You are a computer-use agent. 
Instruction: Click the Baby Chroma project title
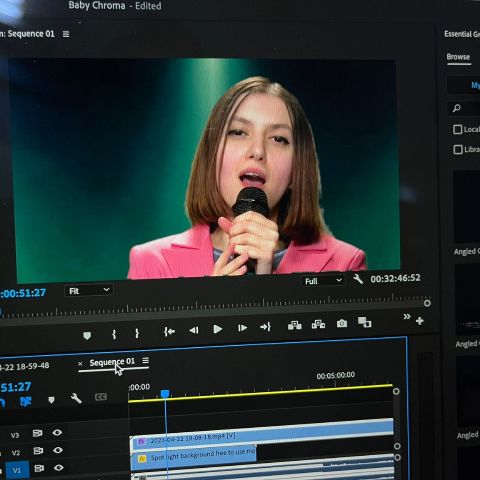[x=97, y=5]
